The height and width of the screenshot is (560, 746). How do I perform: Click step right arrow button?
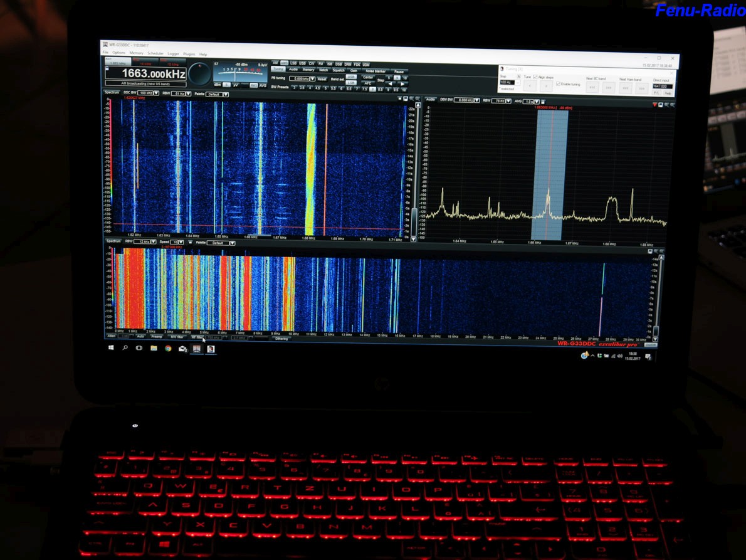click(402, 84)
